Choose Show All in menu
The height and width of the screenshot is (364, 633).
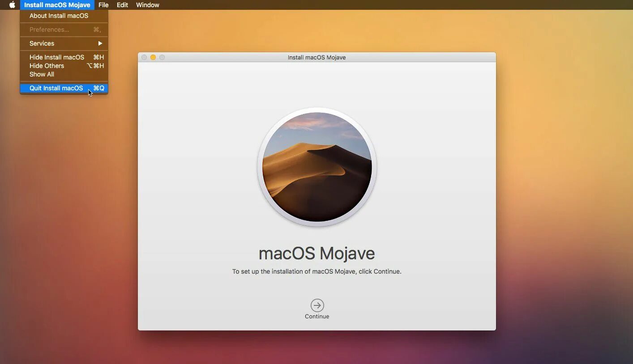[x=64, y=74]
